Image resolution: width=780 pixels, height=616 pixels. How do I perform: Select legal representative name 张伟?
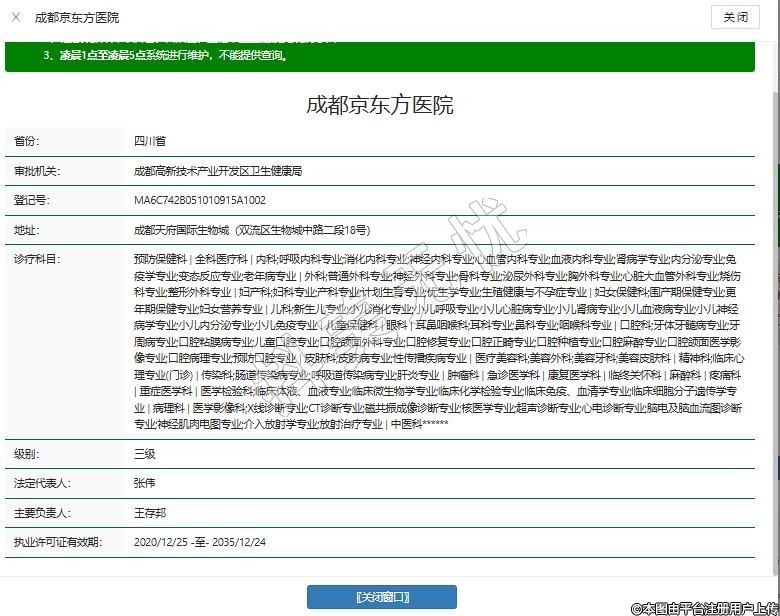click(x=144, y=483)
